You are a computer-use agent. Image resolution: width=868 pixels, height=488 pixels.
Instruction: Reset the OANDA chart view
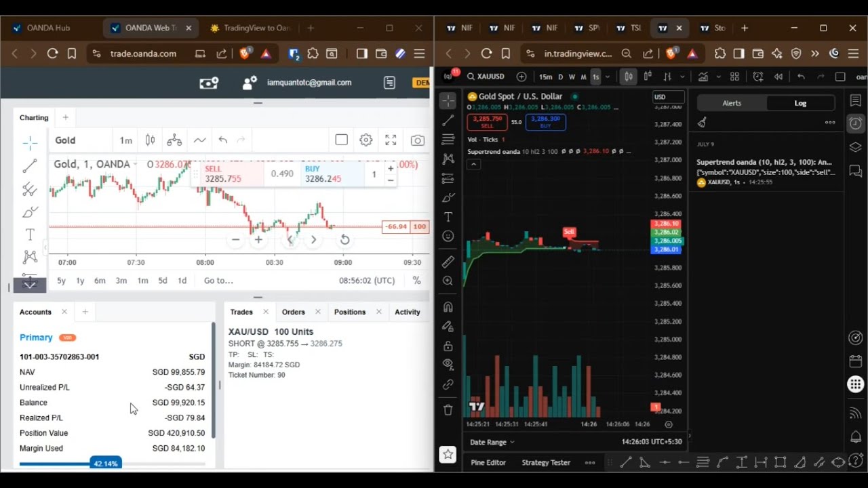(x=344, y=239)
